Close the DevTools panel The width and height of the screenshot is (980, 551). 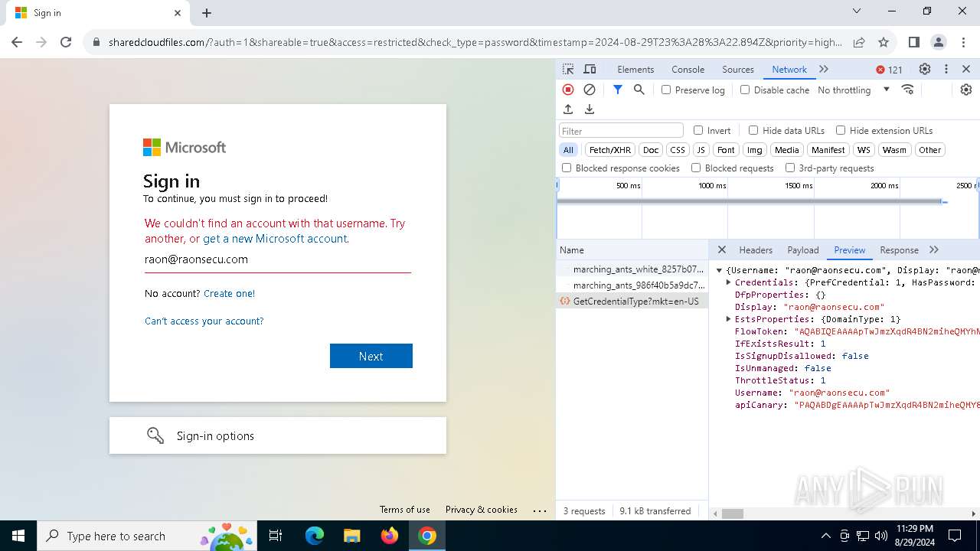(x=966, y=69)
